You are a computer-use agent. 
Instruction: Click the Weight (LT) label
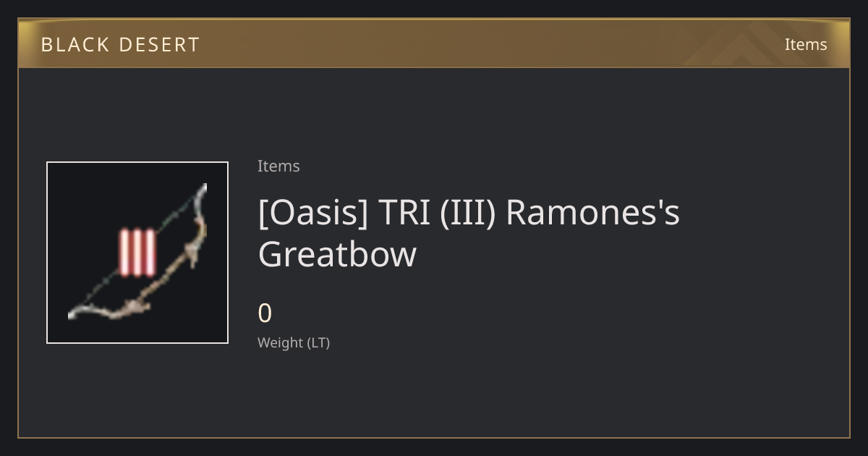294,342
